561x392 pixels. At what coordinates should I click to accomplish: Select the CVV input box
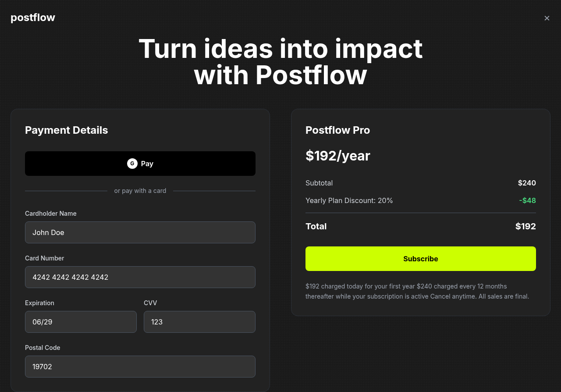pos(199,321)
